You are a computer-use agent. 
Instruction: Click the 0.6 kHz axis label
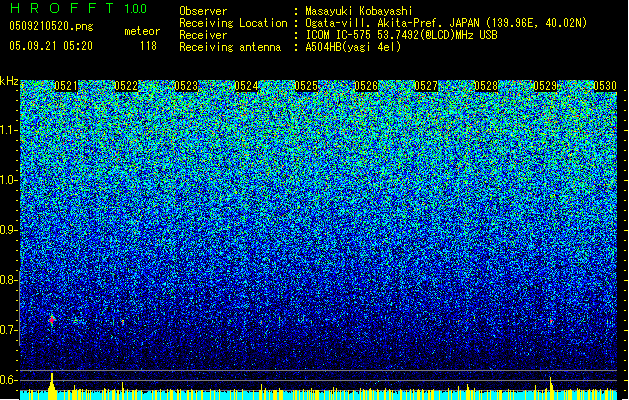coord(9,380)
